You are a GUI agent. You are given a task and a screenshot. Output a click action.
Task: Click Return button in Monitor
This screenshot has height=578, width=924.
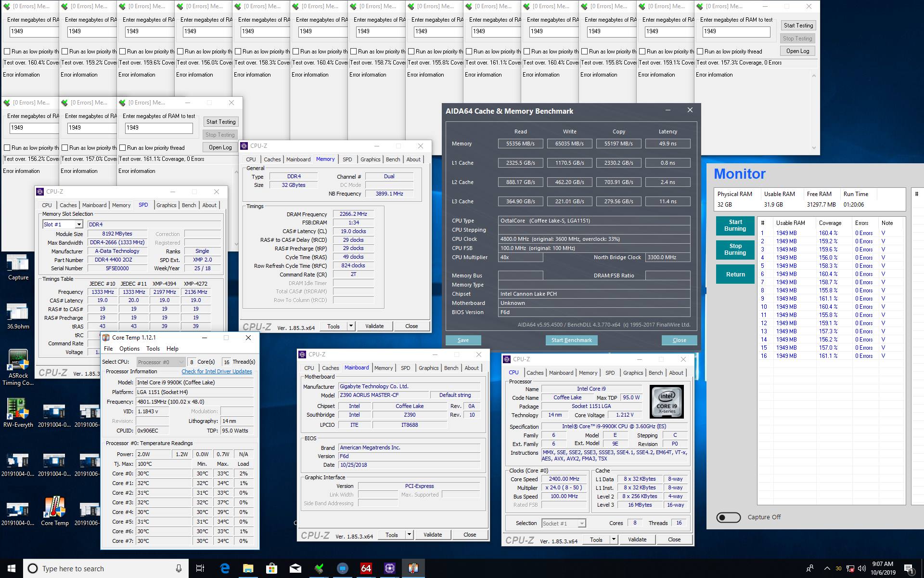click(735, 274)
